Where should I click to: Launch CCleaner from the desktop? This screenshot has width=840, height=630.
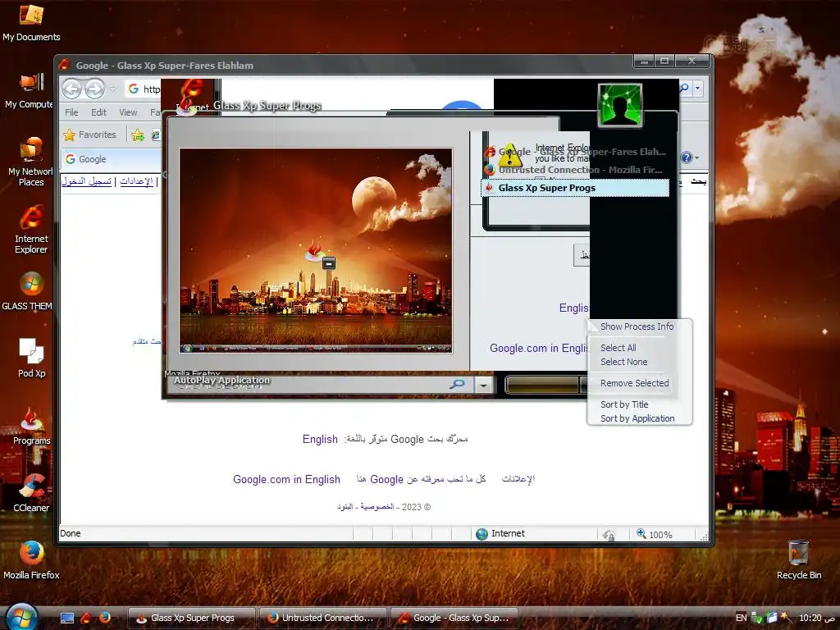[x=31, y=492]
